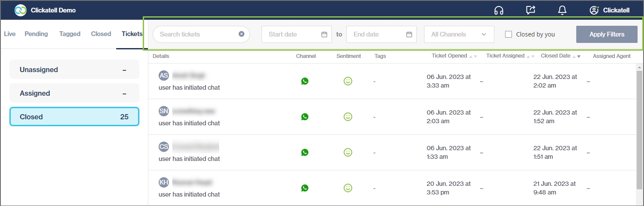Expand the All Channels dropdown

tap(459, 34)
